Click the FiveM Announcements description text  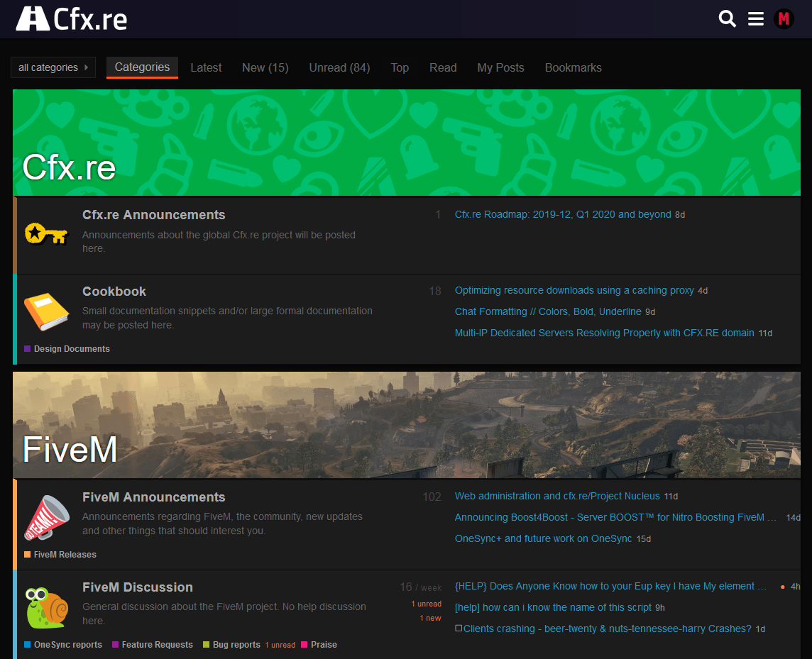click(222, 524)
